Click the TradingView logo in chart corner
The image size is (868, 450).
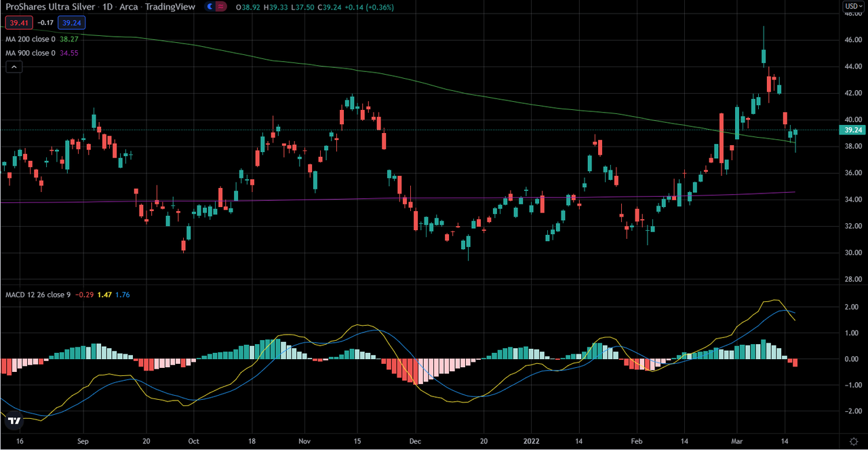[x=14, y=421]
